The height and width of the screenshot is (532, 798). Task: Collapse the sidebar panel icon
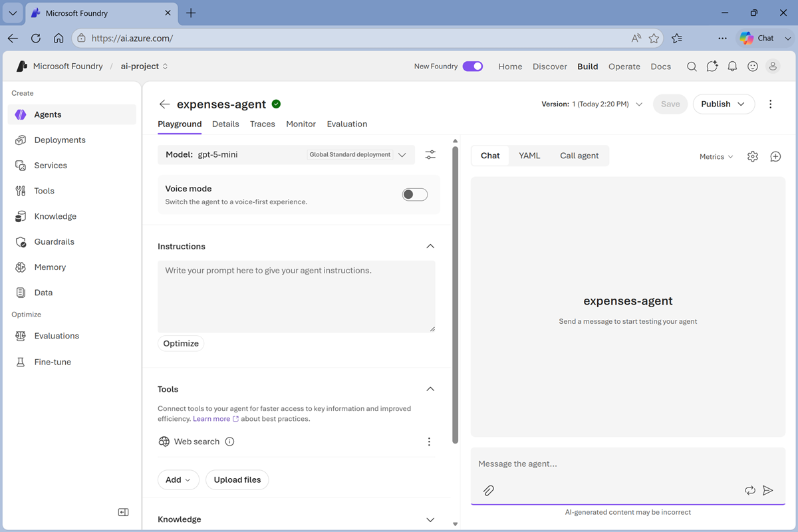point(123,512)
